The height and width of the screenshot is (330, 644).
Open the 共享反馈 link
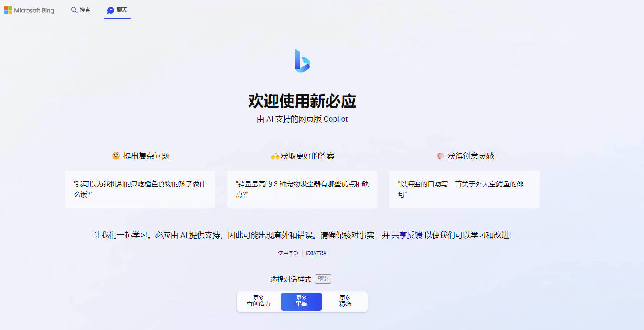[407, 235]
